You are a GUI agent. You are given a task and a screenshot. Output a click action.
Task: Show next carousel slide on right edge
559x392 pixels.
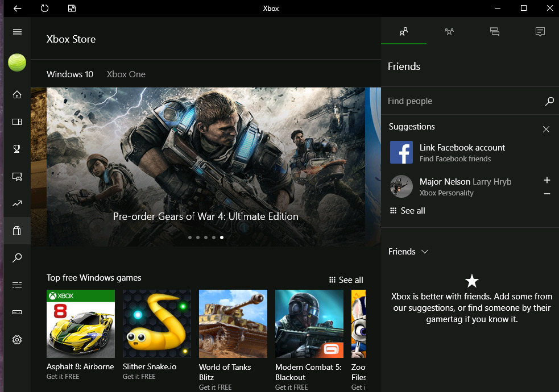coord(373,167)
